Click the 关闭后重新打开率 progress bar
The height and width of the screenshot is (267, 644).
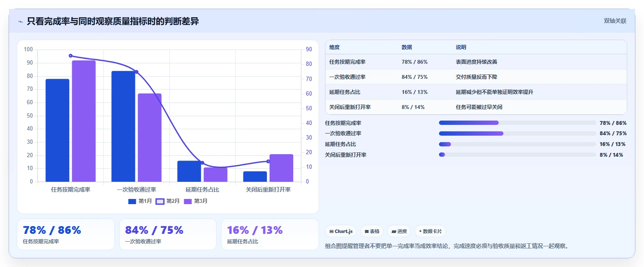pyautogui.click(x=517, y=155)
